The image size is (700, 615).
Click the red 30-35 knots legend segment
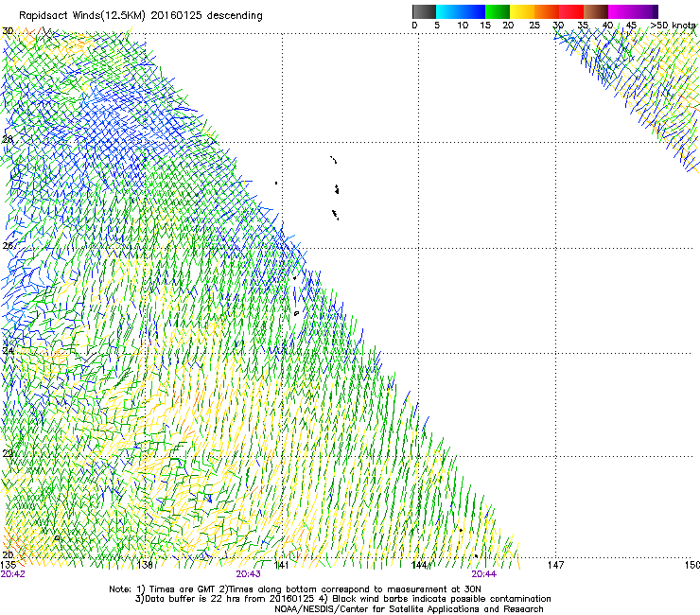tap(571, 11)
